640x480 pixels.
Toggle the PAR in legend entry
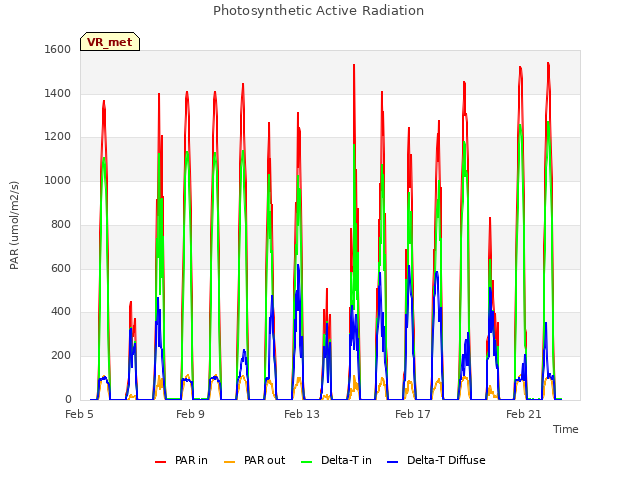[181, 460]
